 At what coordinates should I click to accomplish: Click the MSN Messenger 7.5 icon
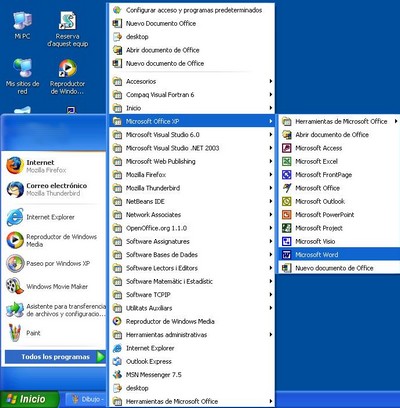(117, 375)
